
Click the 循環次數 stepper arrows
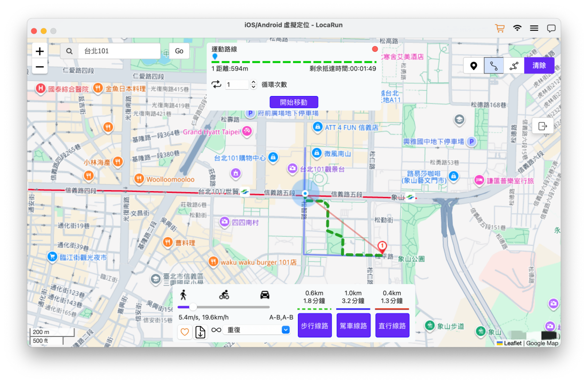coord(253,85)
